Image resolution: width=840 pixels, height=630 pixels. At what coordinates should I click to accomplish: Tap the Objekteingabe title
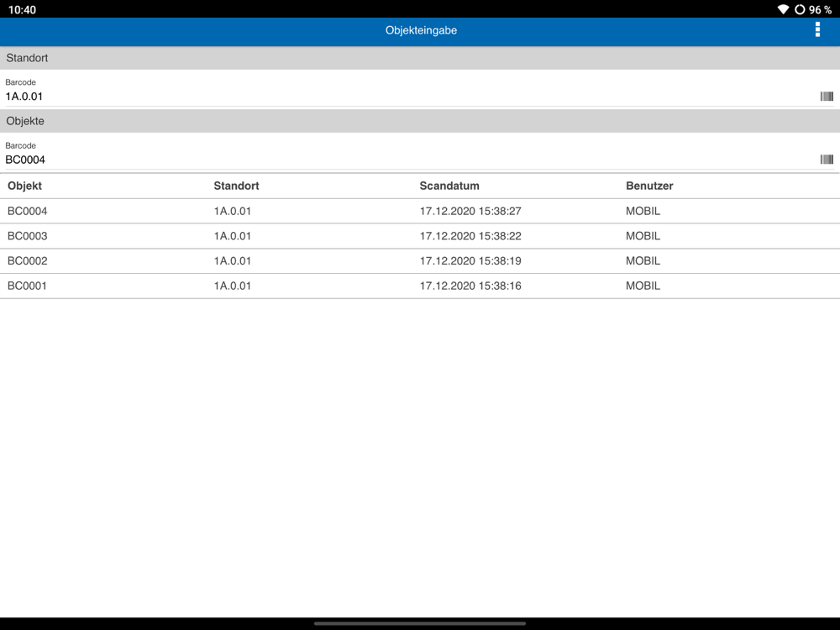point(421,30)
